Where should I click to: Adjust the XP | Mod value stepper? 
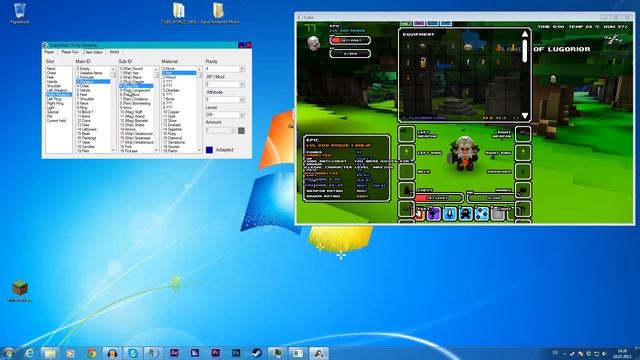point(242,84)
